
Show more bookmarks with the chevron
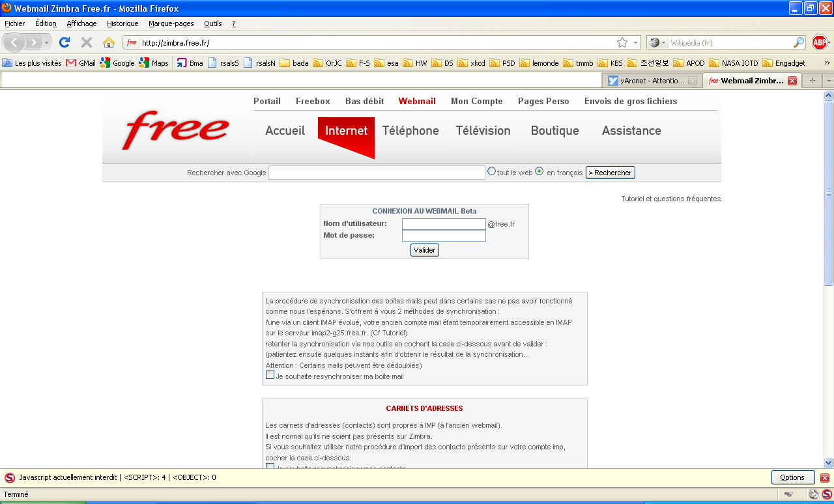tap(827, 63)
